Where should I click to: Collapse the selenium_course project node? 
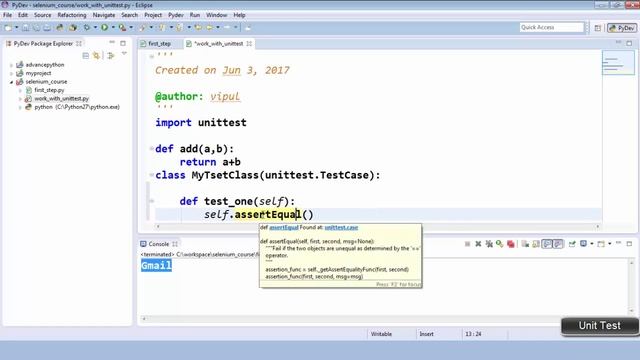[x=11, y=82]
